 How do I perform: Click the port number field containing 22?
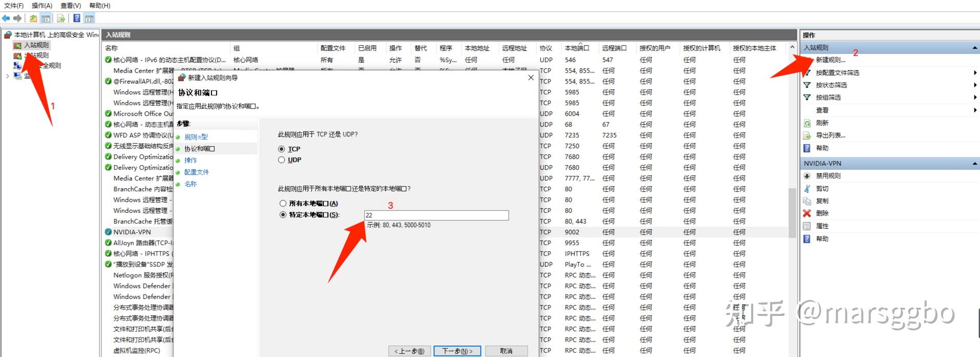[x=437, y=215]
